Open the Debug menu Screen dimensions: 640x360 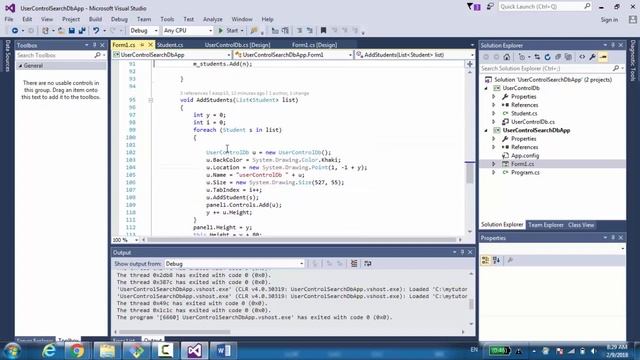coord(119,19)
